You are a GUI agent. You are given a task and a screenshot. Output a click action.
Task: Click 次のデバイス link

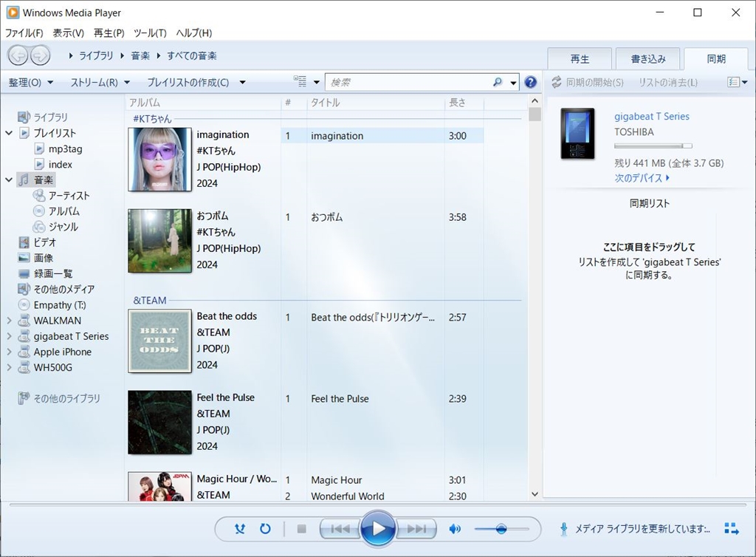pyautogui.click(x=642, y=178)
